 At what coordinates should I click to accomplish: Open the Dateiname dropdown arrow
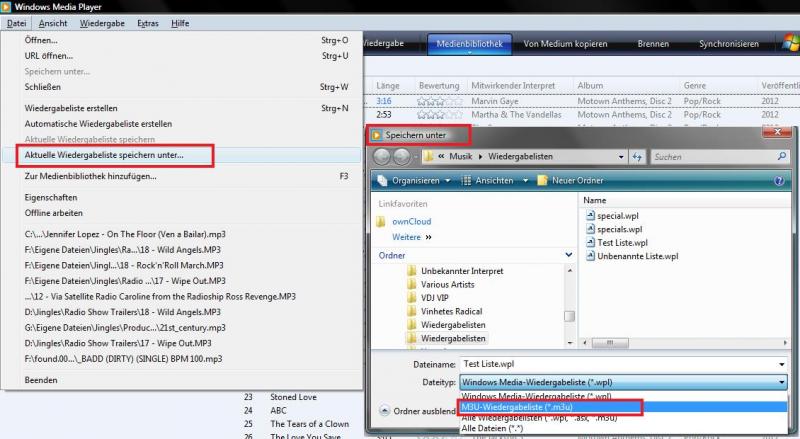(781, 364)
